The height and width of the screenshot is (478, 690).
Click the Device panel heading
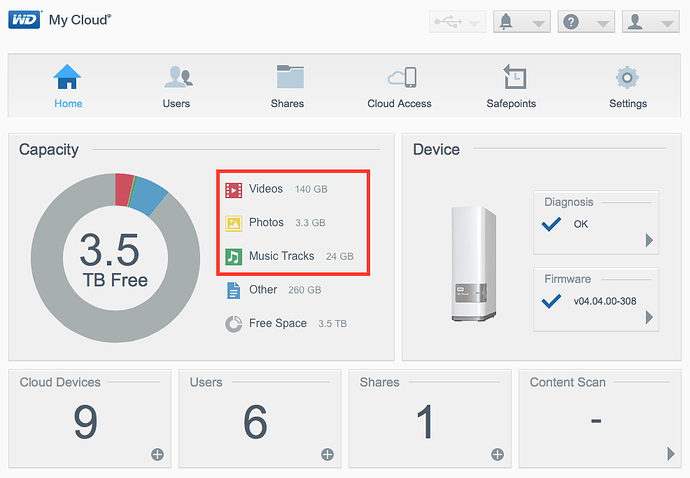[436, 149]
